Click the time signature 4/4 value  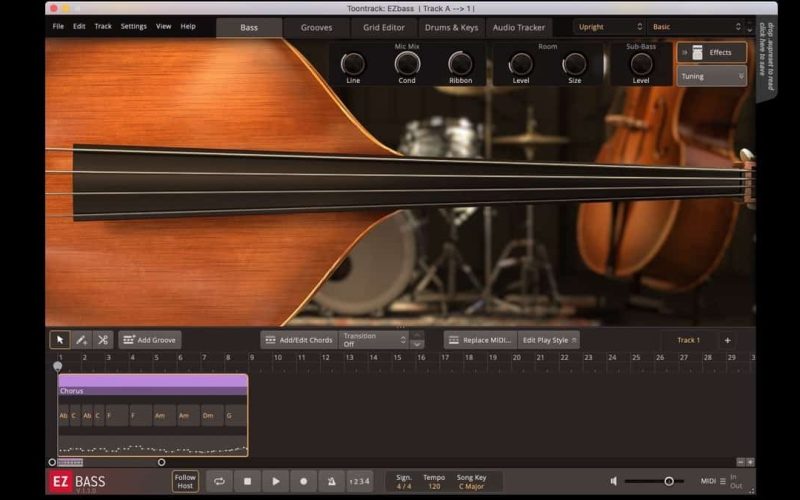click(x=404, y=486)
